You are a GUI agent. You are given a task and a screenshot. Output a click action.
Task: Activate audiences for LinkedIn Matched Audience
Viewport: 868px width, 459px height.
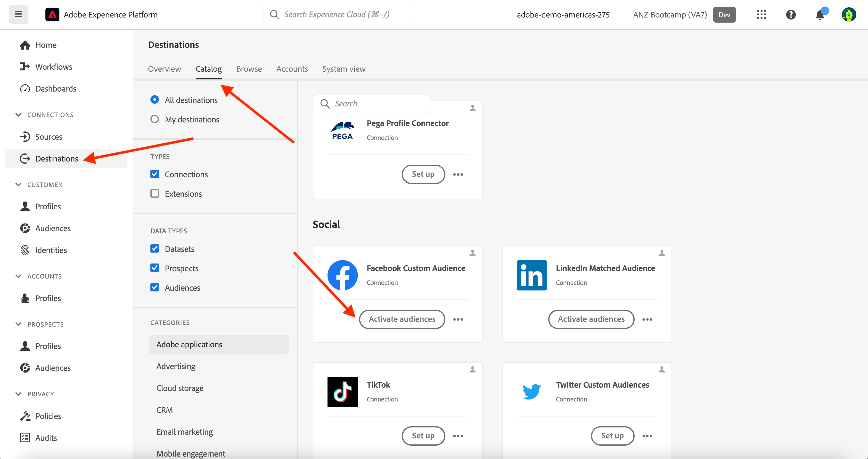point(591,319)
